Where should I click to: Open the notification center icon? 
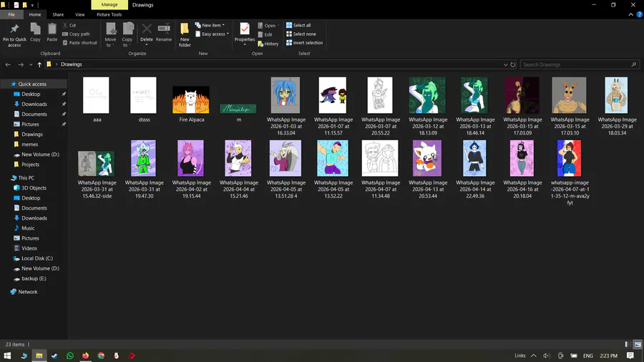(x=630, y=356)
